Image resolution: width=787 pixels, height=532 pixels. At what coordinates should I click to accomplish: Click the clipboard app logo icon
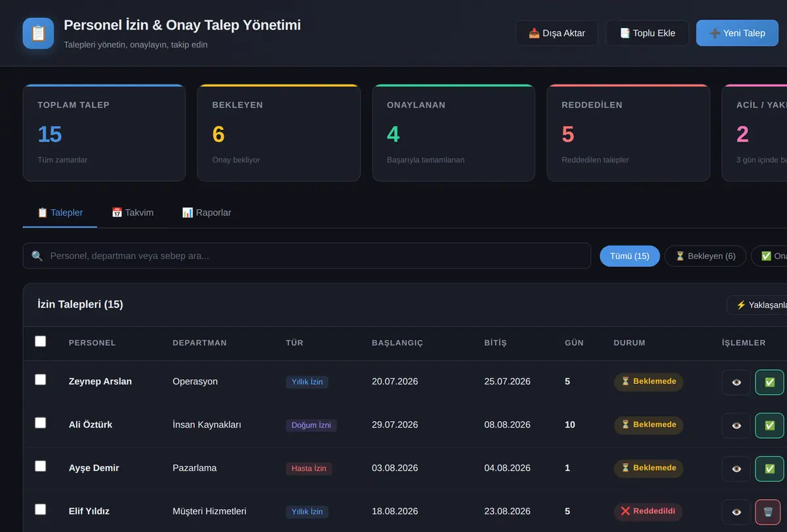click(x=38, y=33)
